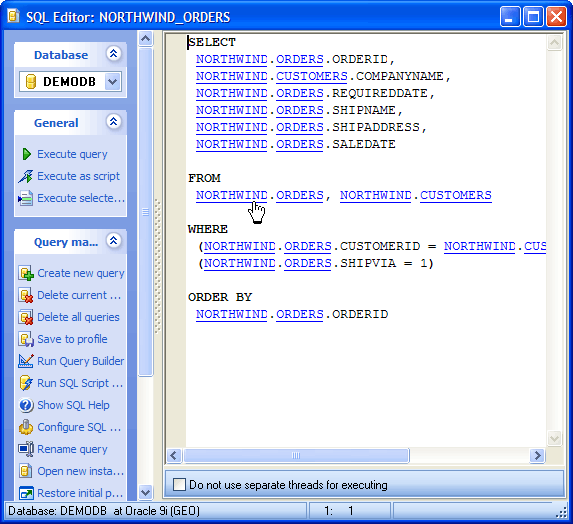Click the sidebar scroll up arrow
The image size is (573, 524).
tap(146, 38)
